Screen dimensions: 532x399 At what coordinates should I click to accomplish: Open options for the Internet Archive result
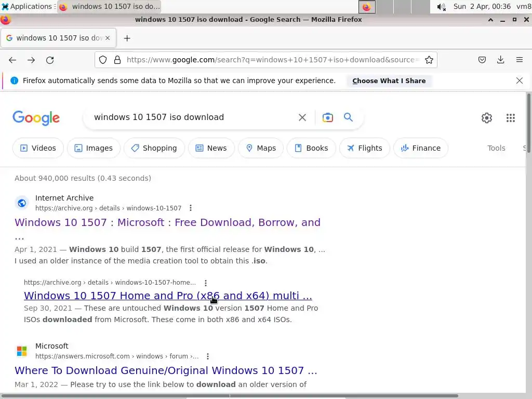click(x=191, y=208)
